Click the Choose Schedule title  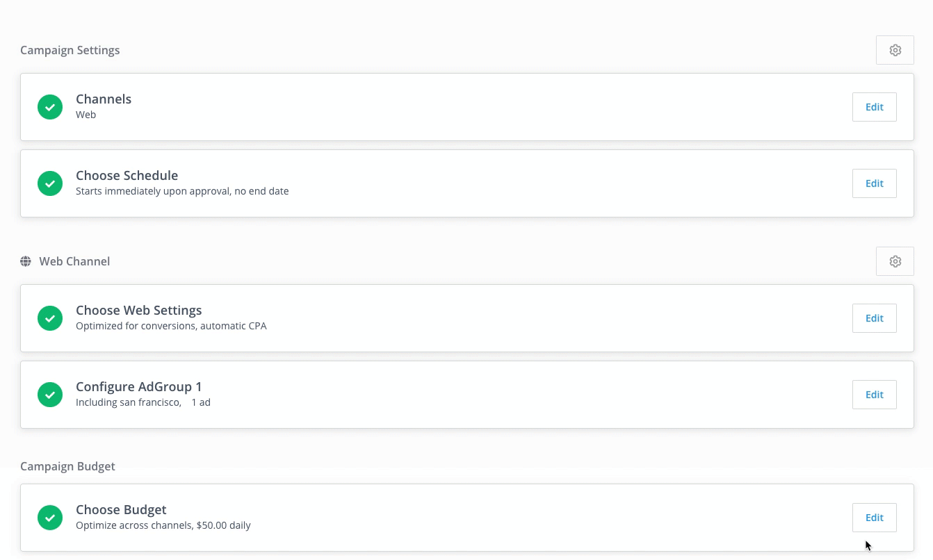coord(127,176)
